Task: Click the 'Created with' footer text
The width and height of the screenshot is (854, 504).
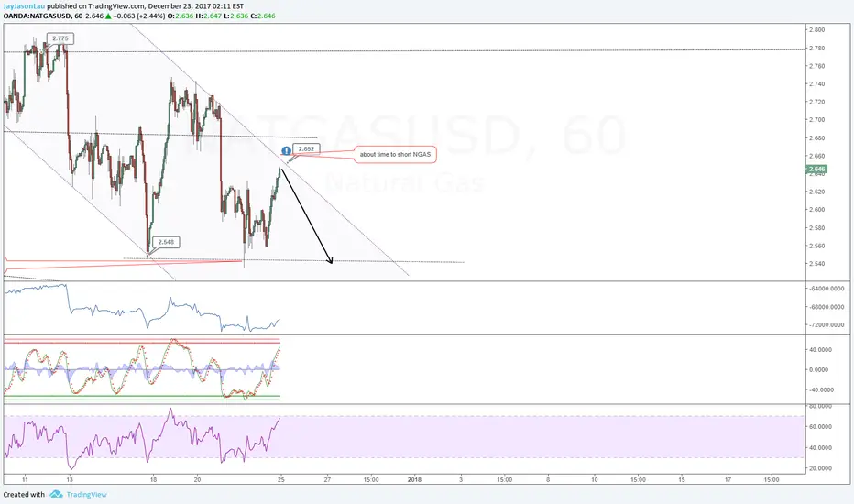Action: tap(24, 494)
